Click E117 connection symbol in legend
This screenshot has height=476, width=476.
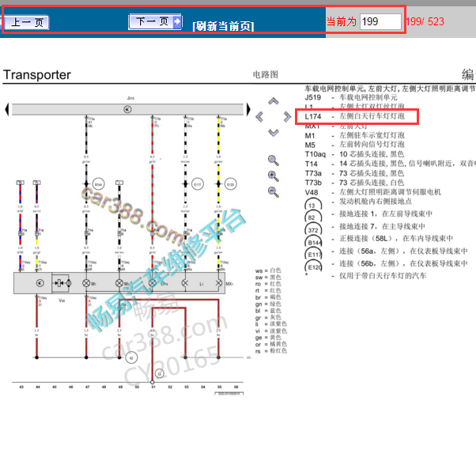coord(313,255)
